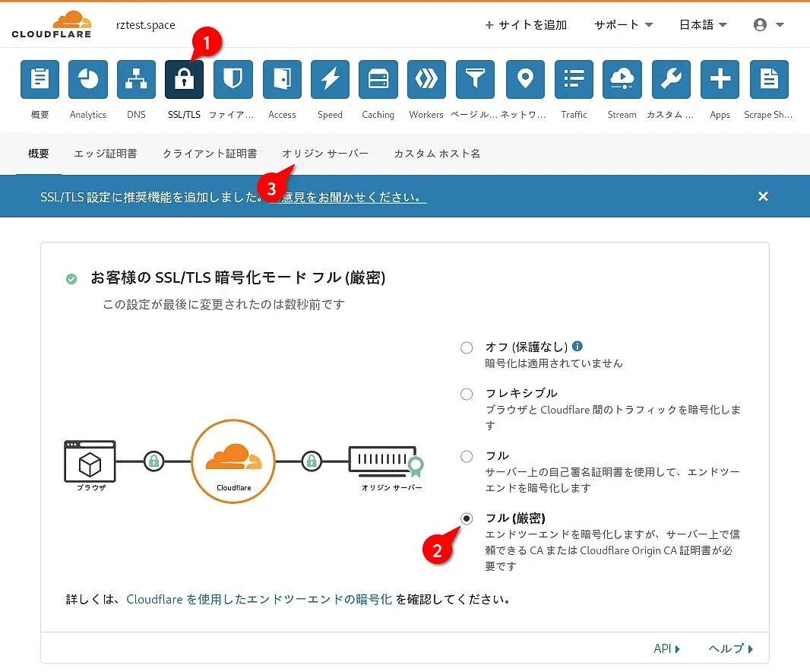
Task: Go to the Workers icon
Action: click(426, 80)
